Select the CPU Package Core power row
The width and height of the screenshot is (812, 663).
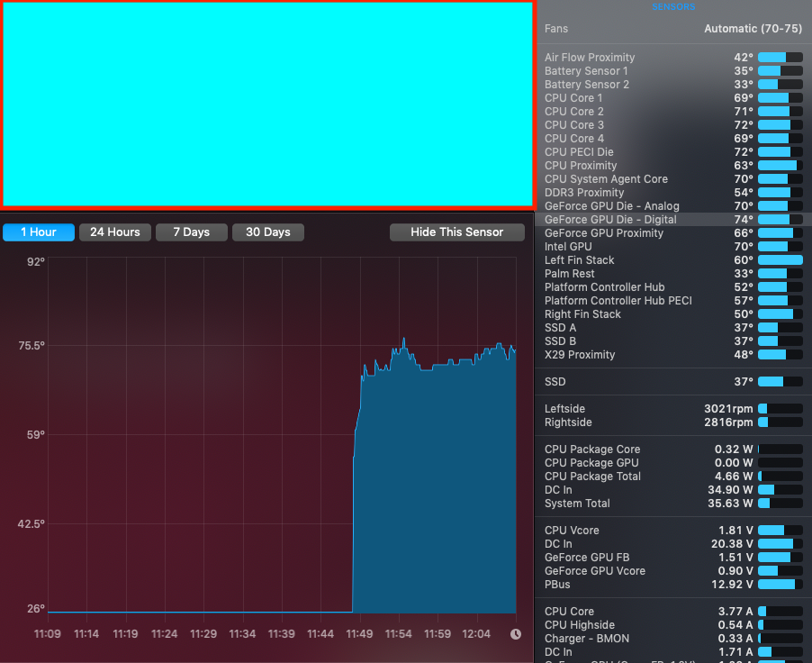(x=673, y=450)
